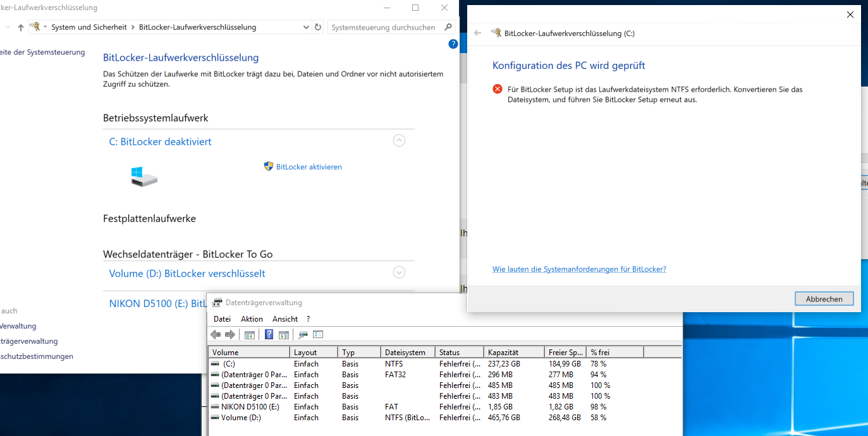Click the NIKON D5100 (E:) BitLocker heading
This screenshot has height=436, width=868.
(x=158, y=304)
